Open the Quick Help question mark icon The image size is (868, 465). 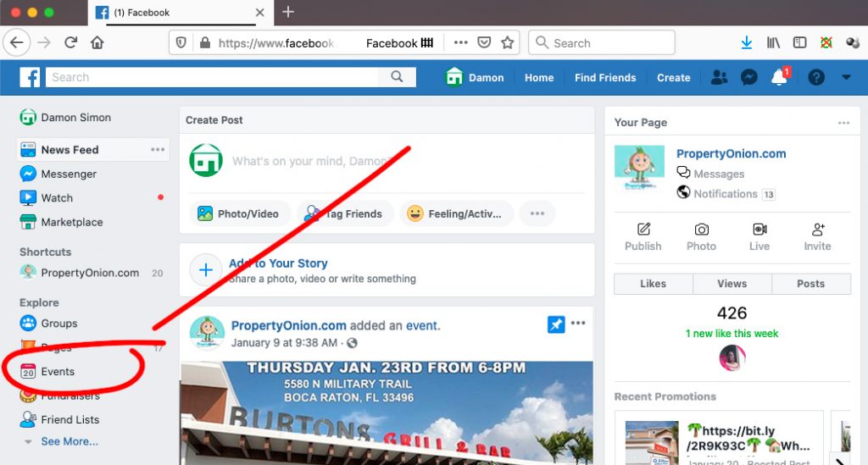[x=816, y=77]
